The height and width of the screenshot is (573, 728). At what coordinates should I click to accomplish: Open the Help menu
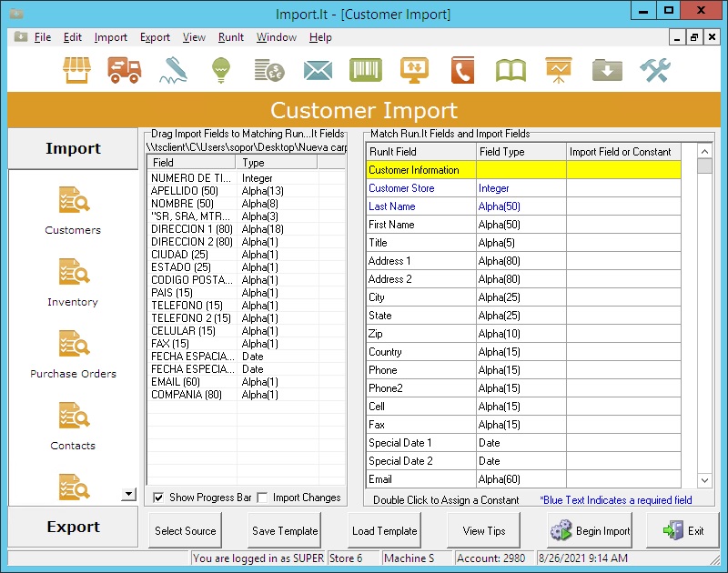pos(320,37)
